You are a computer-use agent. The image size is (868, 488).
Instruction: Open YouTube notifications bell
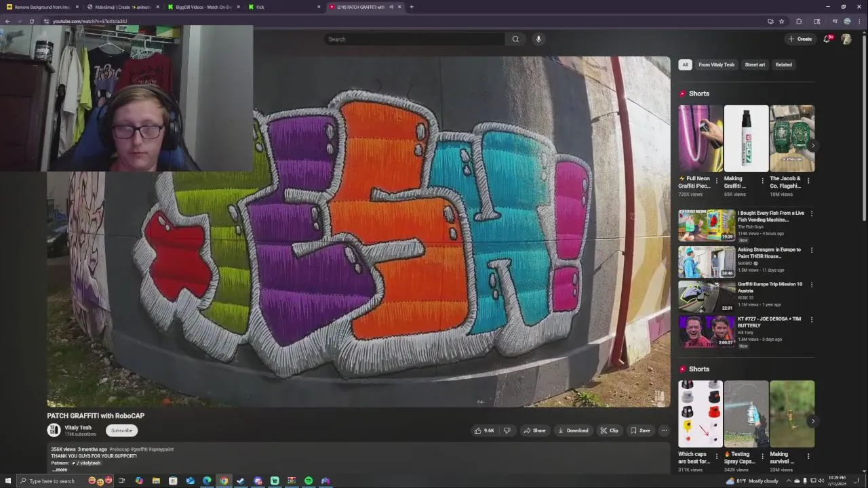pos(827,39)
